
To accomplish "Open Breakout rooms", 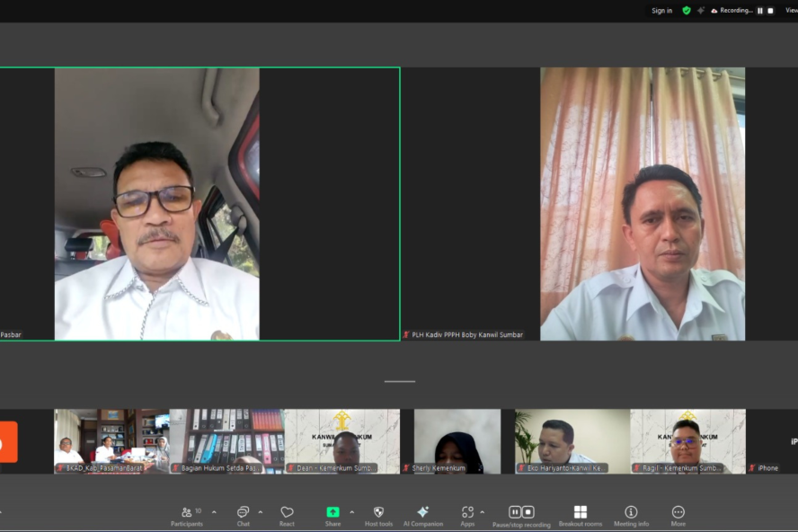I will coord(581,514).
